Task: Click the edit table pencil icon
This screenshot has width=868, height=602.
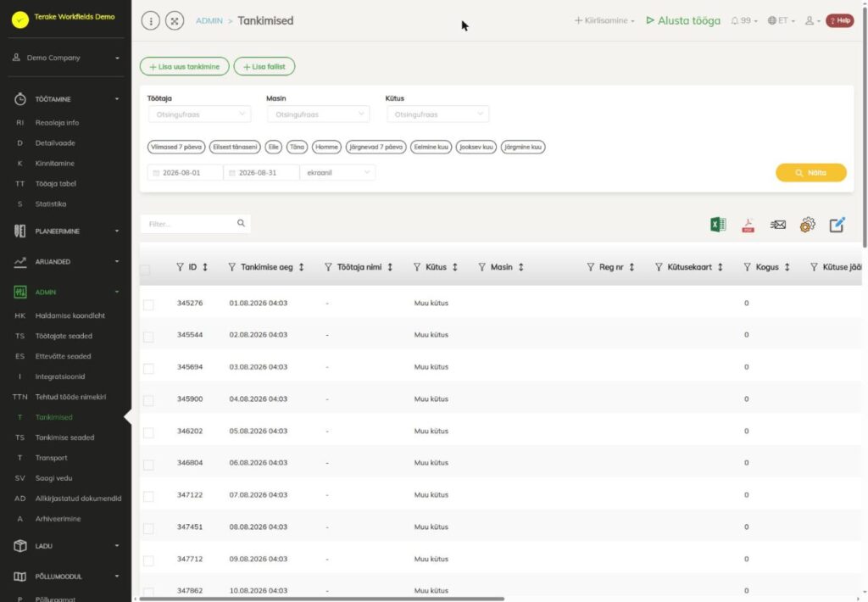Action: pos(837,225)
